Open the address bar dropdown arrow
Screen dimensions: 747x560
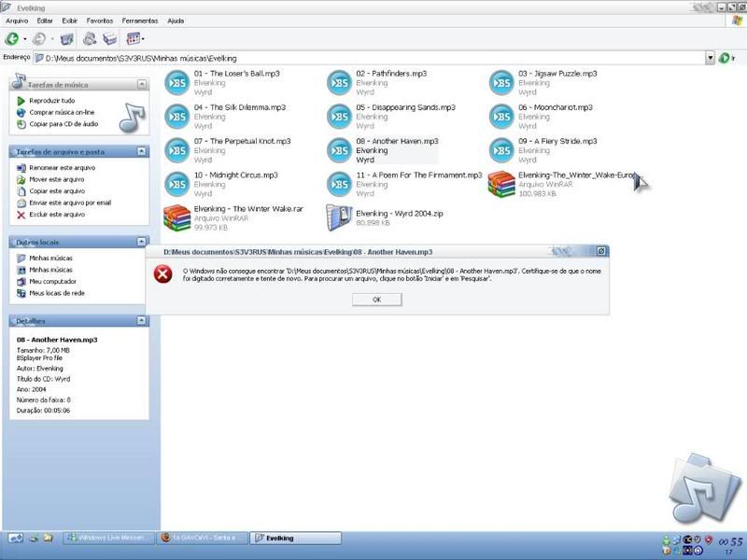[x=710, y=58]
